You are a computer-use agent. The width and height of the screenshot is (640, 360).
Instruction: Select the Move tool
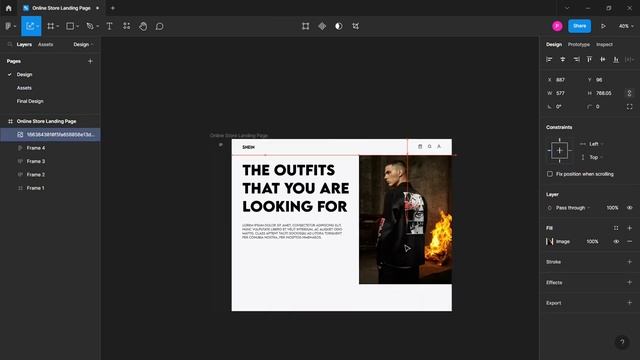(x=29, y=26)
